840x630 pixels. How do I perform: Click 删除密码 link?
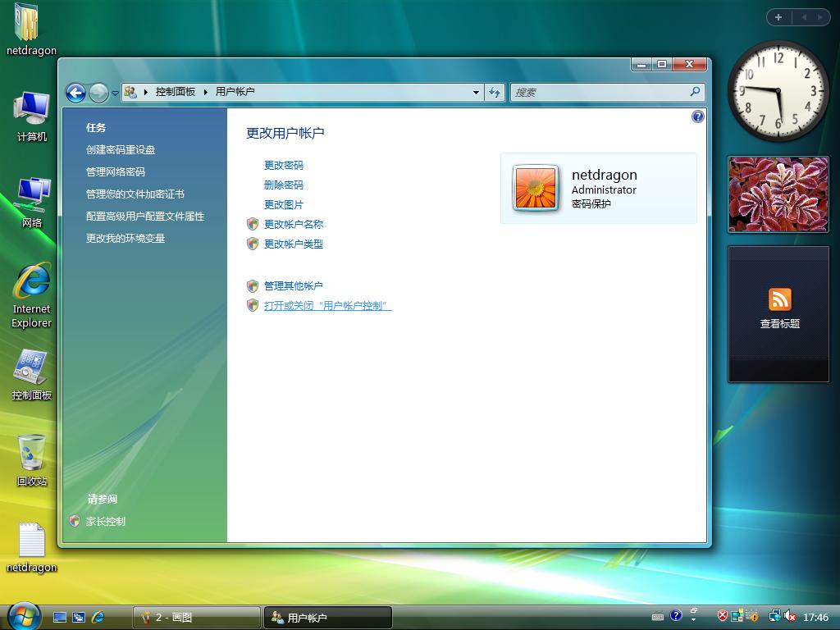283,185
